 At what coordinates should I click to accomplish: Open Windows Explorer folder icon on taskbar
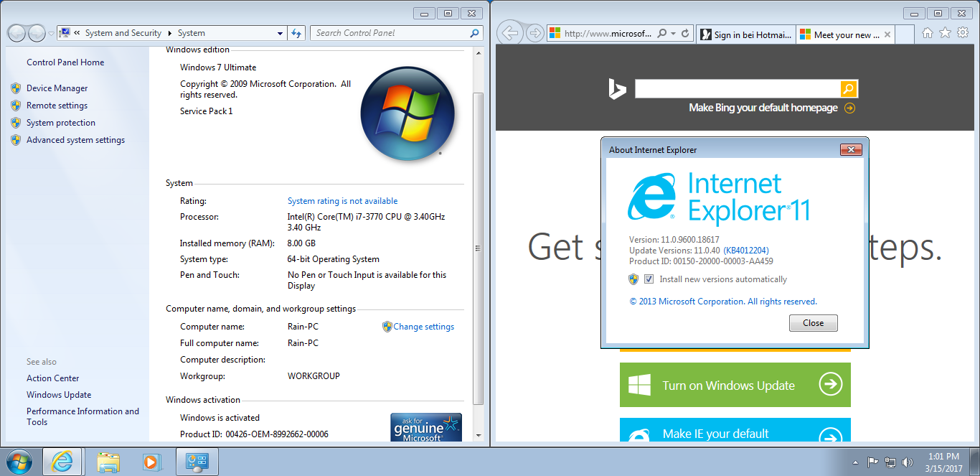coord(108,462)
